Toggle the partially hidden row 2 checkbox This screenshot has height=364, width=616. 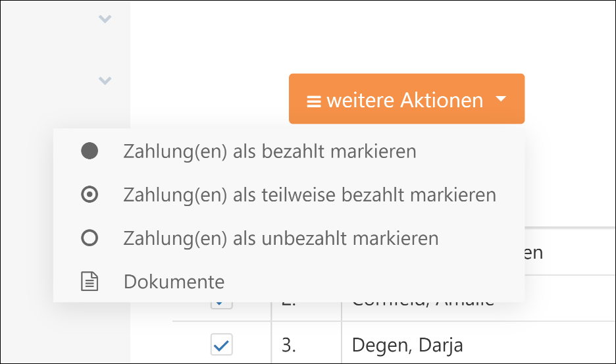222,305
